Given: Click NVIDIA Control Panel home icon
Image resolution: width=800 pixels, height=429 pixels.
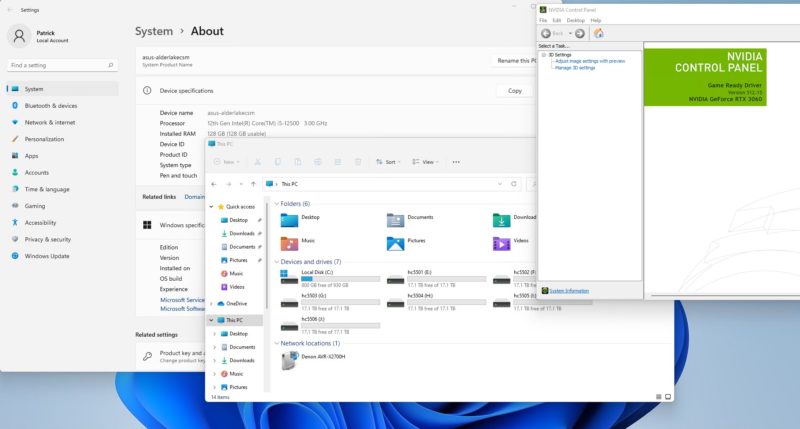Looking at the screenshot, I should coord(599,34).
